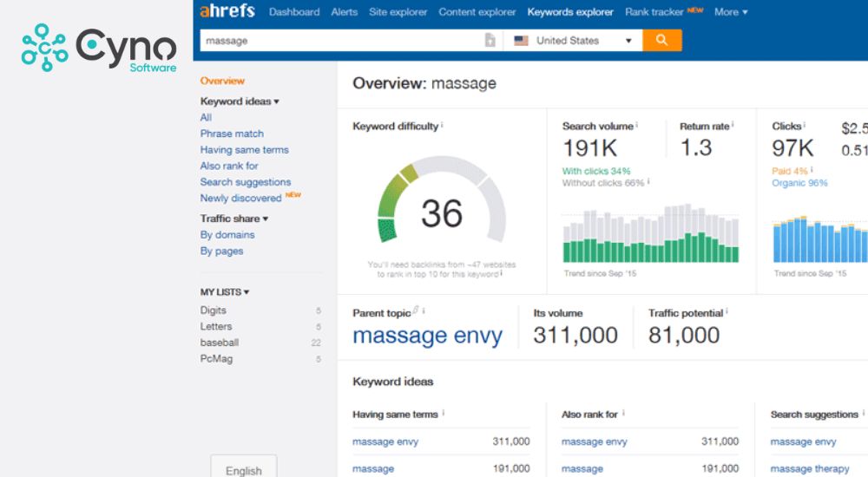Click info icon next to Clicks
This screenshot has width=868, height=477.
click(805, 125)
